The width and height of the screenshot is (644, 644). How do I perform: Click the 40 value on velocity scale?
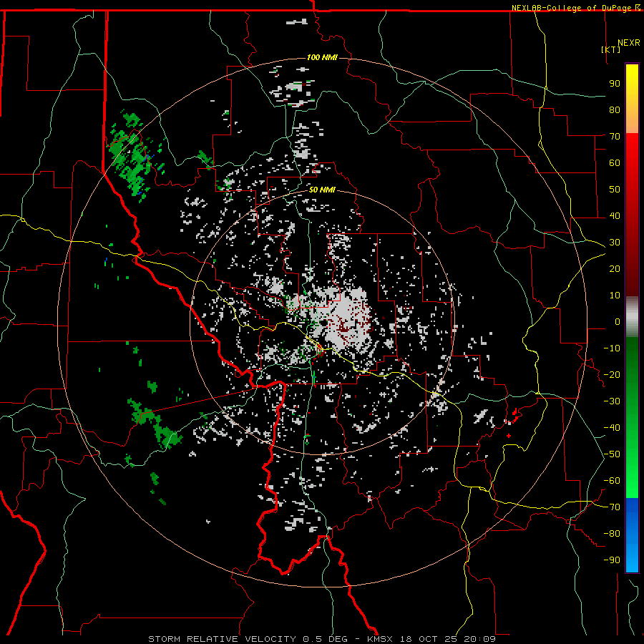[615, 215]
